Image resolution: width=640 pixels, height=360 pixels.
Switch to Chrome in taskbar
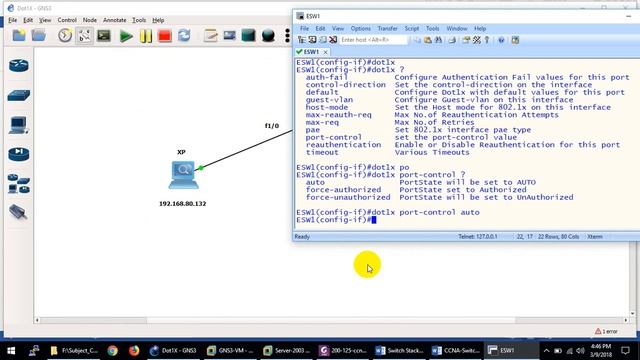pyautogui.click(x=113, y=351)
